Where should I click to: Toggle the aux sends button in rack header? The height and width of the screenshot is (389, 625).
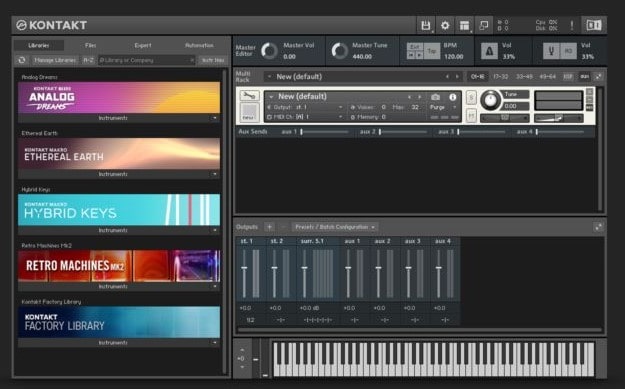pos(584,77)
